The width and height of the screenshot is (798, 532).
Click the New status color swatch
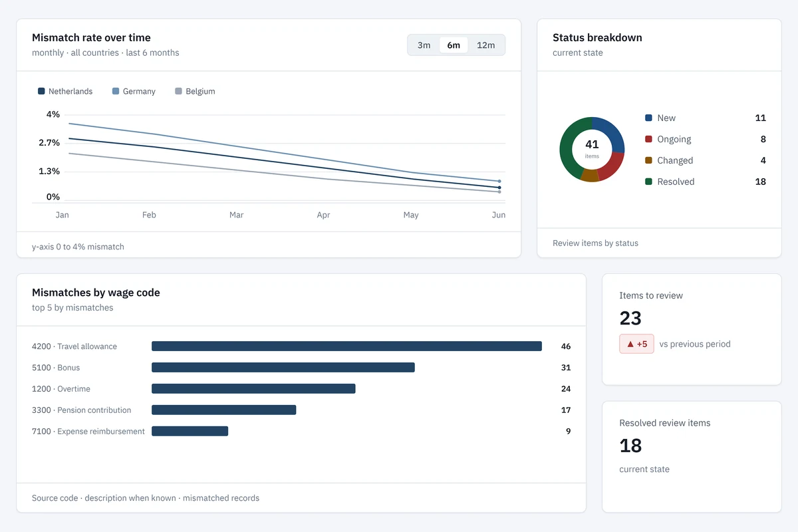point(648,118)
